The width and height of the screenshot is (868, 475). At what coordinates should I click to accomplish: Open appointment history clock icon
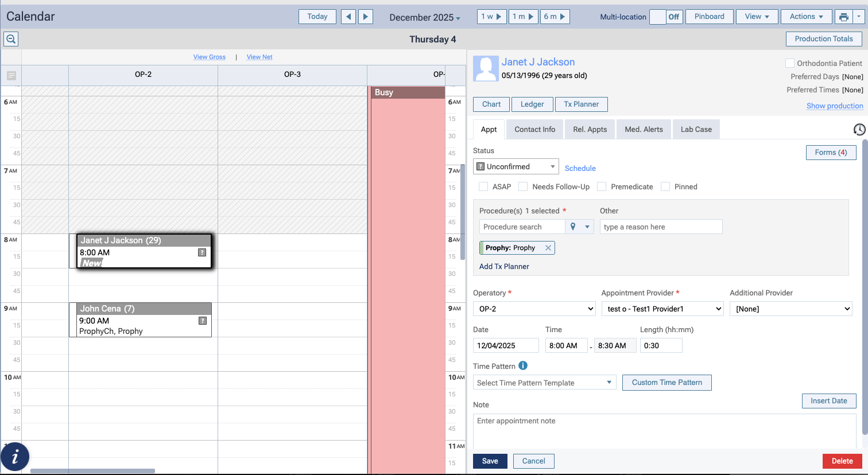click(x=859, y=130)
